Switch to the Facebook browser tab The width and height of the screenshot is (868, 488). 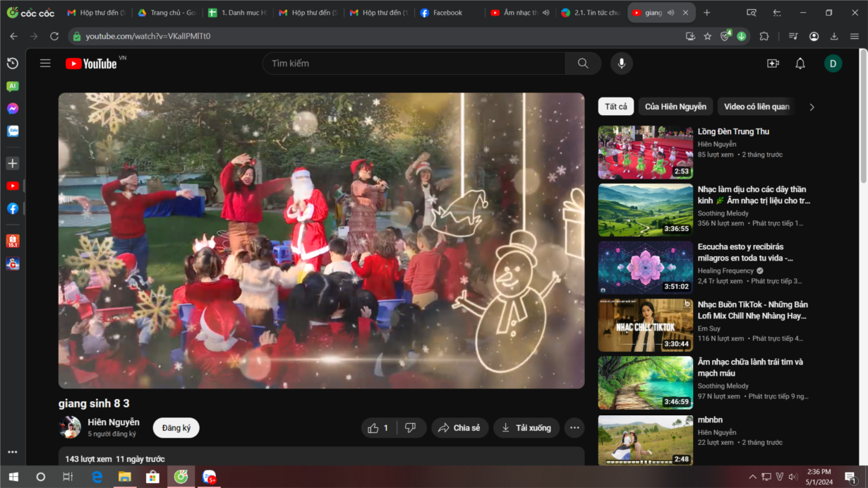coord(447,13)
